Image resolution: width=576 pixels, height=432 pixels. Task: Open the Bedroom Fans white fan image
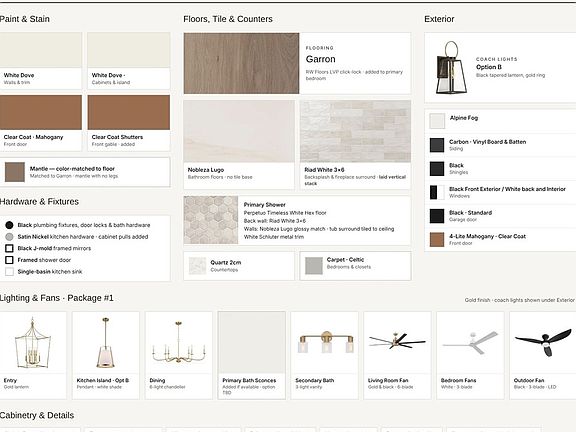(470, 343)
